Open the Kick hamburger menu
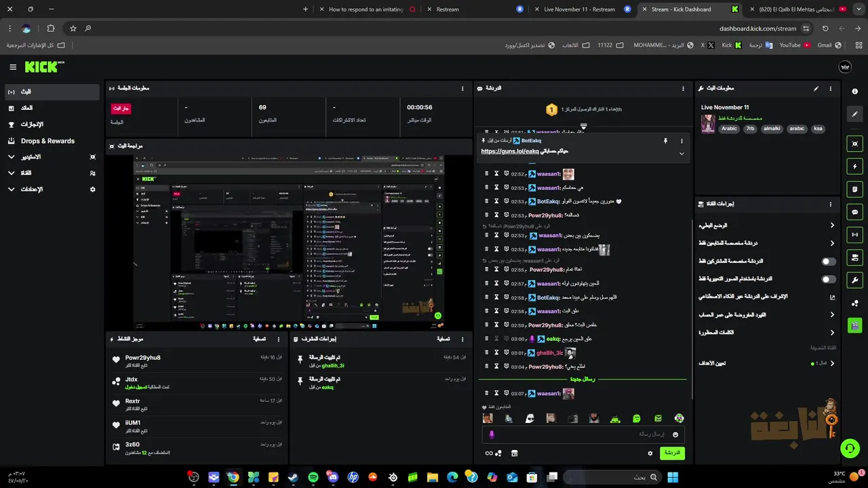This screenshot has width=868, height=488. pos(13,67)
